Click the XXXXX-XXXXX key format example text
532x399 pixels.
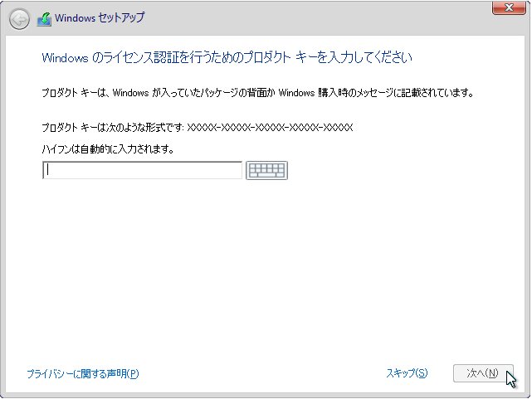270,128
